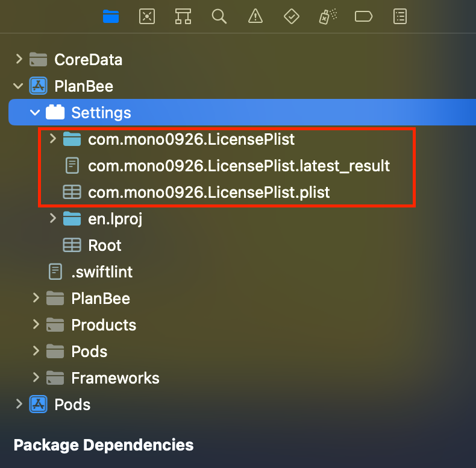Expand com.mono0926.LicensePlist folder
Screen dimensions: 476x468
tap(53, 139)
